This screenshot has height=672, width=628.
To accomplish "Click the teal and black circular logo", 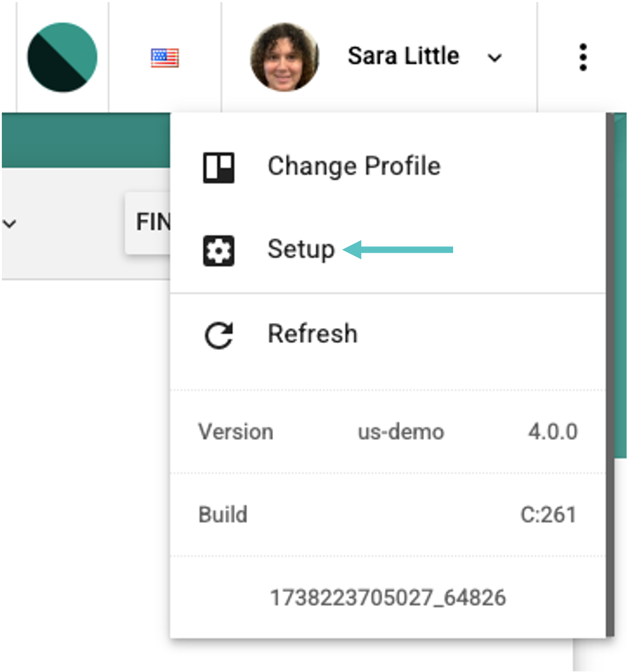I will pos(62,57).
